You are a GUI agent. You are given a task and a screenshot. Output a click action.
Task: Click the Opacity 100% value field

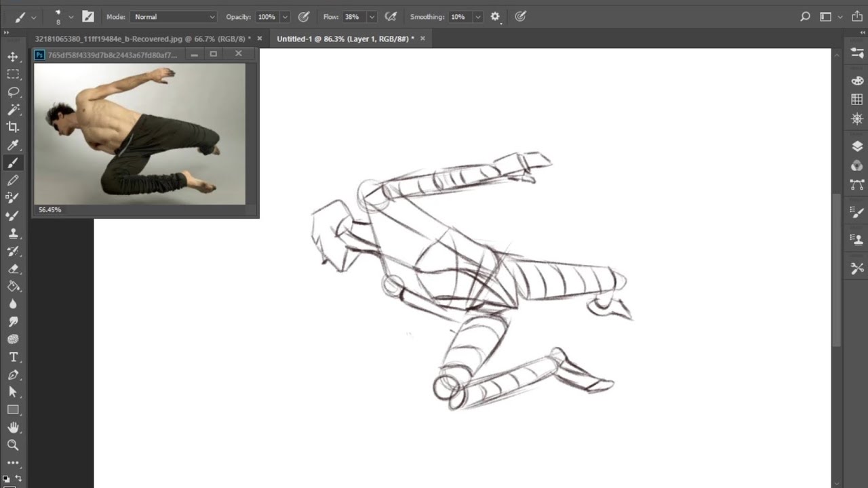tap(267, 17)
